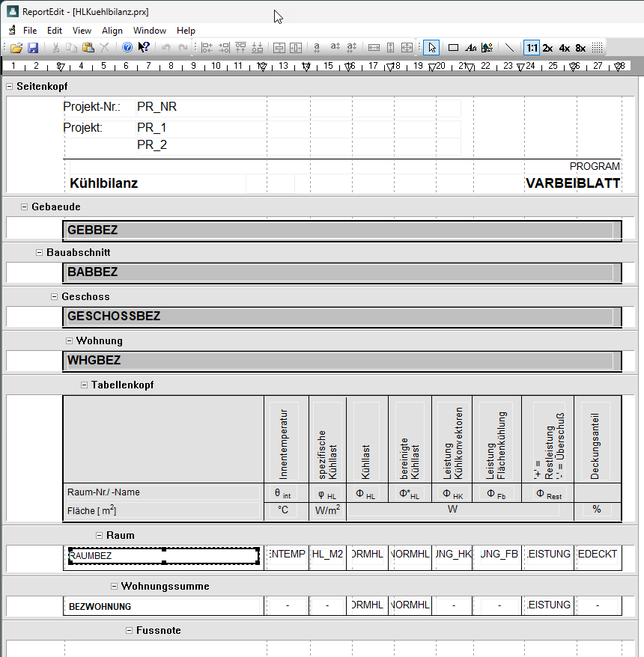Select the VARBEIBLATT field
Viewport: 644px width, 657px height.
[573, 183]
